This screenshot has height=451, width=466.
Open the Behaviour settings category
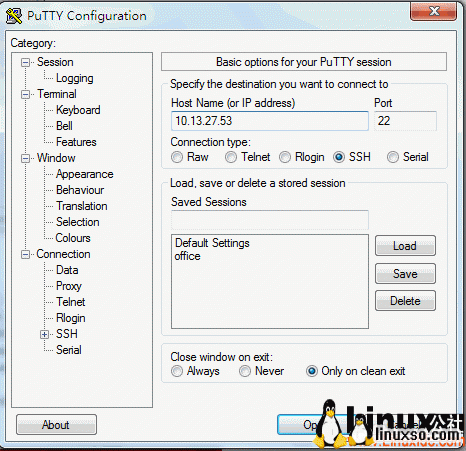click(x=80, y=190)
